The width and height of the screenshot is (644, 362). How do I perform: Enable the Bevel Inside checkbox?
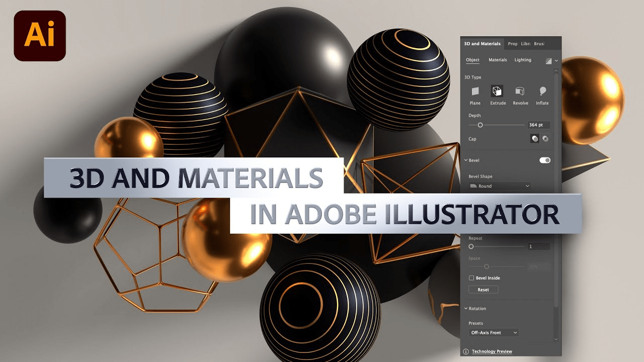coord(471,278)
